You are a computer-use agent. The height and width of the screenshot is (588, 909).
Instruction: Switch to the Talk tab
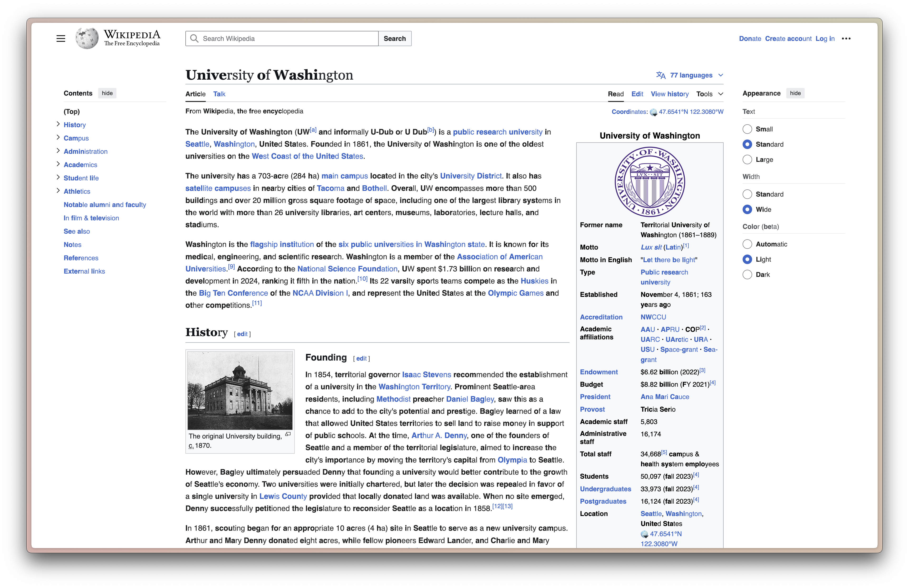(219, 94)
